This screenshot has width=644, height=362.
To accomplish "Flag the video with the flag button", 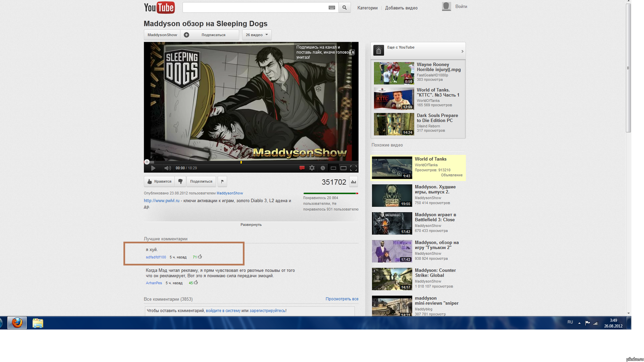I will pyautogui.click(x=222, y=182).
